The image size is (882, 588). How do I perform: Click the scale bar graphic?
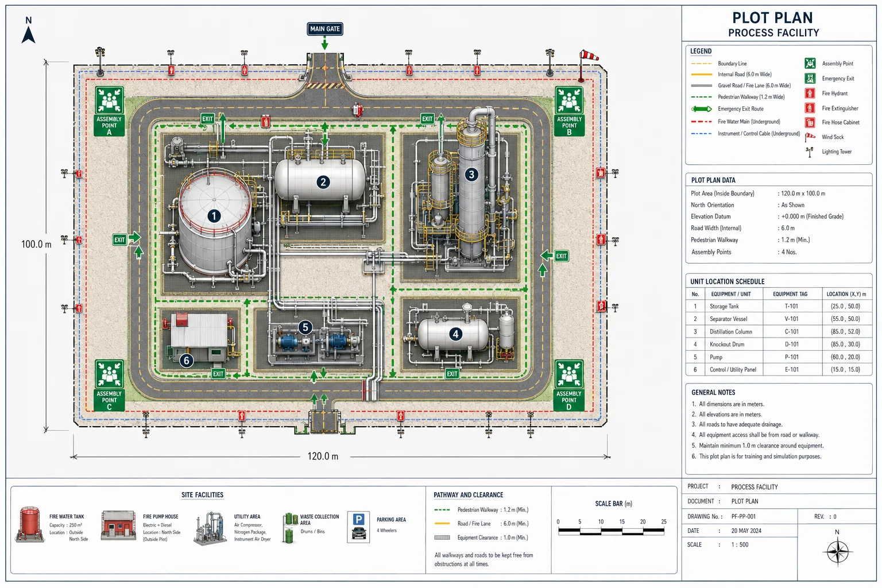[611, 531]
